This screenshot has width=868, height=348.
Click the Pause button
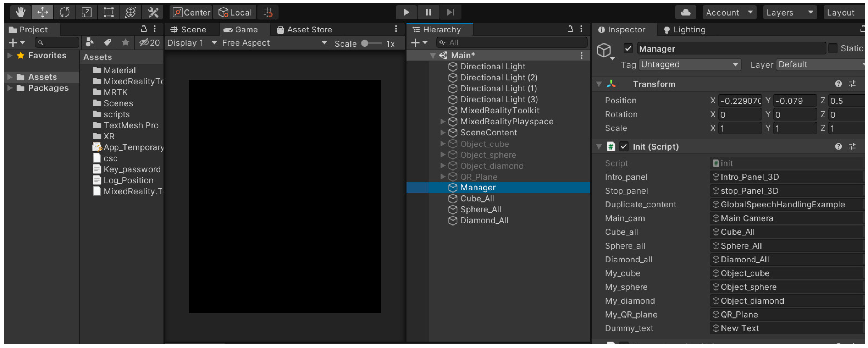(428, 13)
